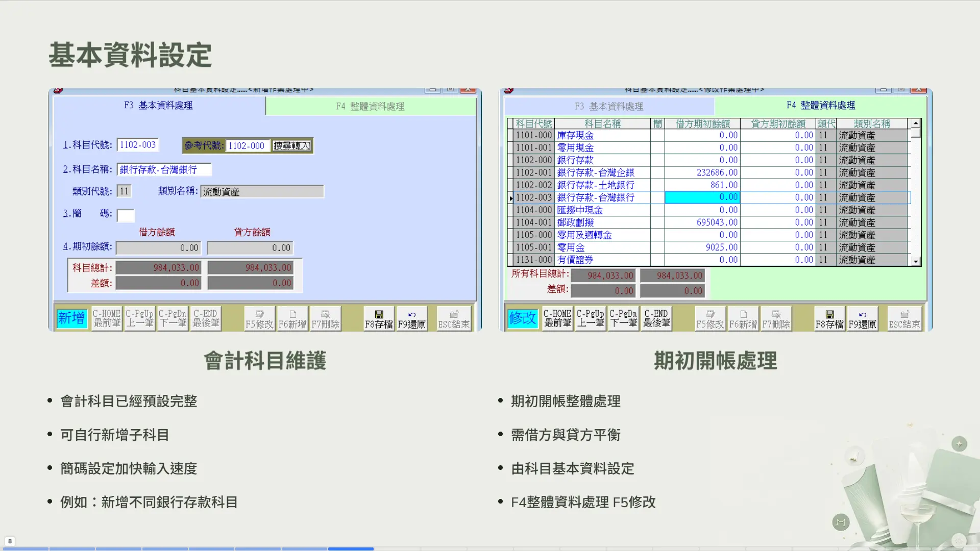This screenshot has height=551, width=980.
Task: Open F3 基本資料處理 tab in right window
Action: (609, 106)
